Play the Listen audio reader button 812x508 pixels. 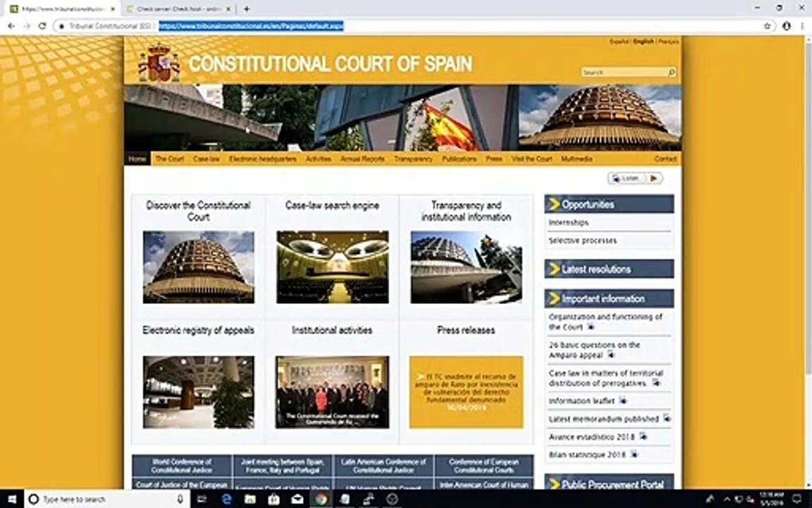pos(635,179)
